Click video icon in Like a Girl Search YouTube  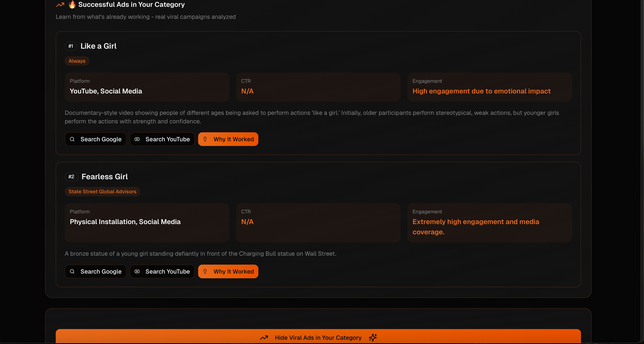click(137, 139)
